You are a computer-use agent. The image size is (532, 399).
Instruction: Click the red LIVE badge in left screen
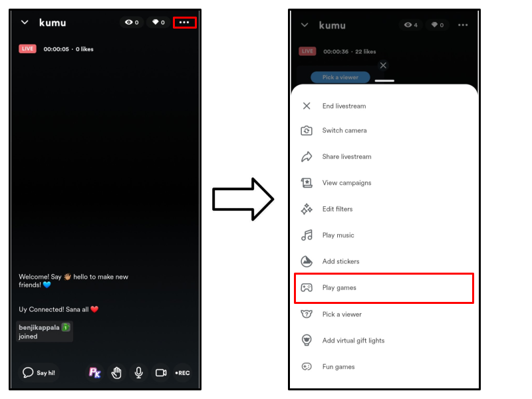[27, 49]
